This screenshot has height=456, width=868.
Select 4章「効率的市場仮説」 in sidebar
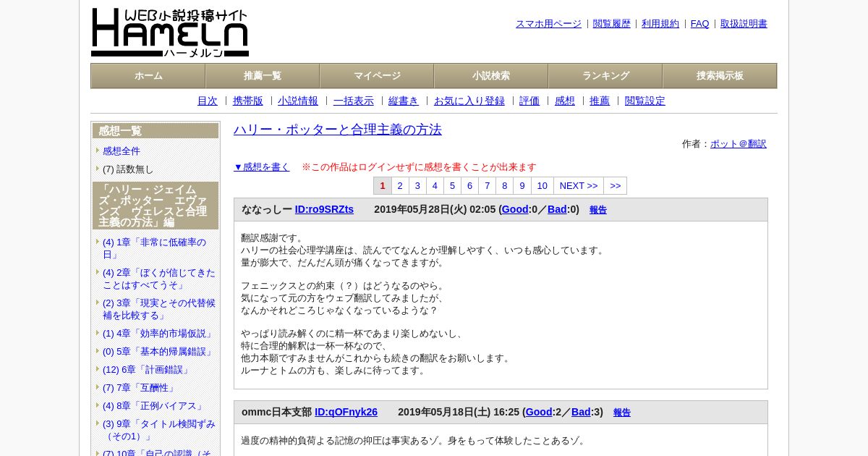158,334
